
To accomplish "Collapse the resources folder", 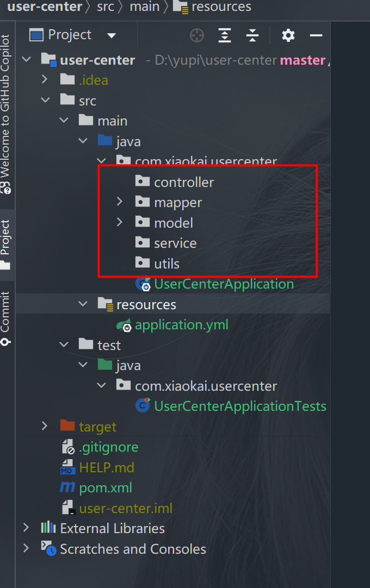I will click(83, 304).
